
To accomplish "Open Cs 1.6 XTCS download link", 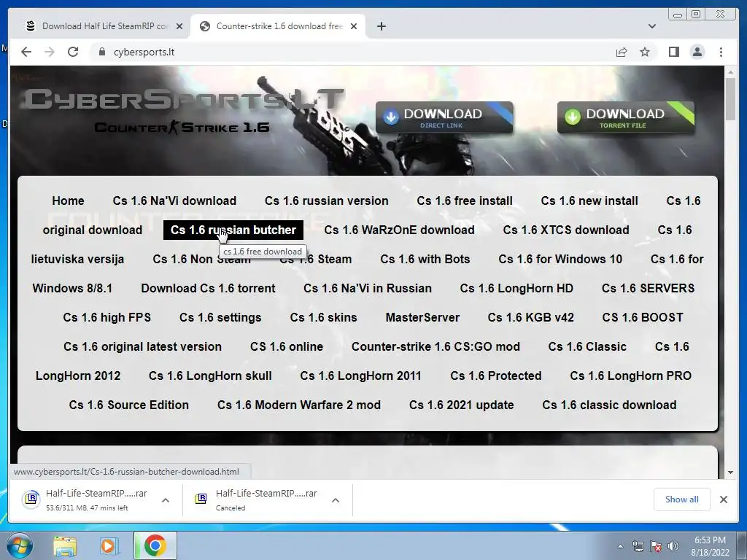I will (566, 230).
